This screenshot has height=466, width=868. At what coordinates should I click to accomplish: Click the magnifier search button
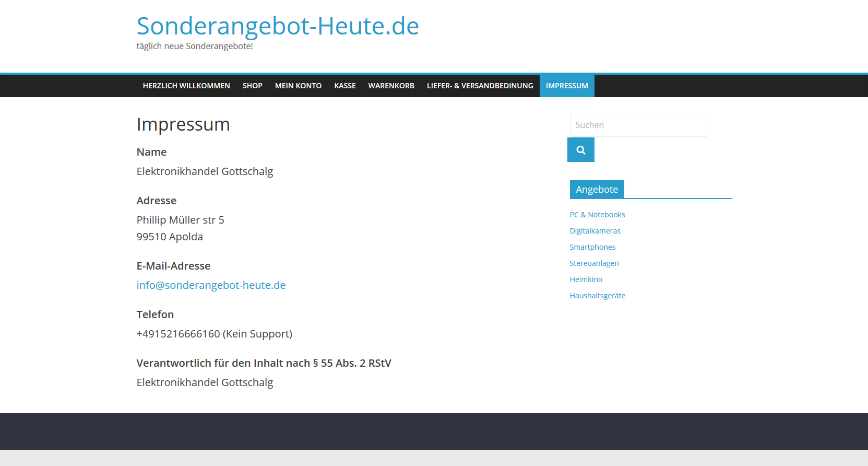pos(580,150)
